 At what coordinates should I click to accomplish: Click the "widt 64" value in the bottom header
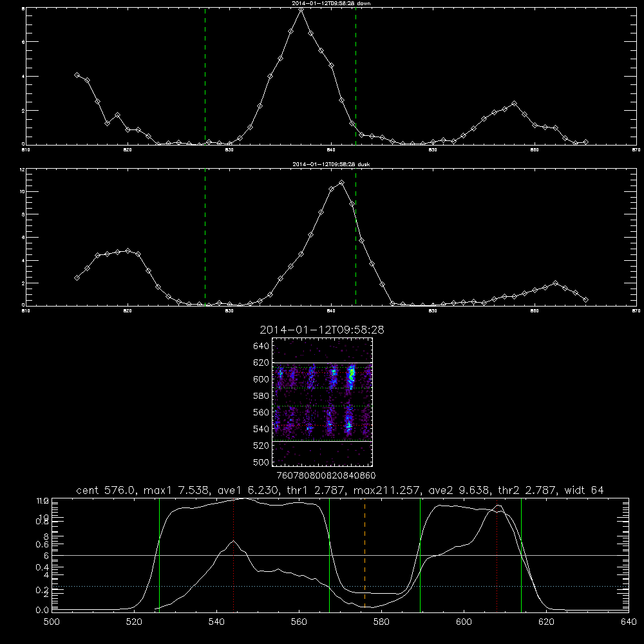tap(584, 490)
